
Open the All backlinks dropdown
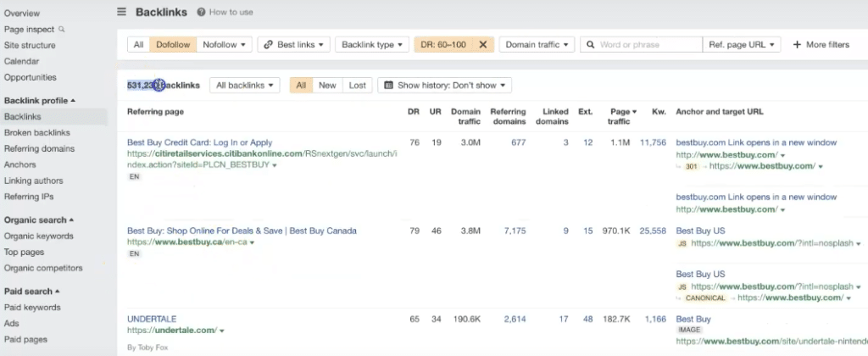point(245,86)
